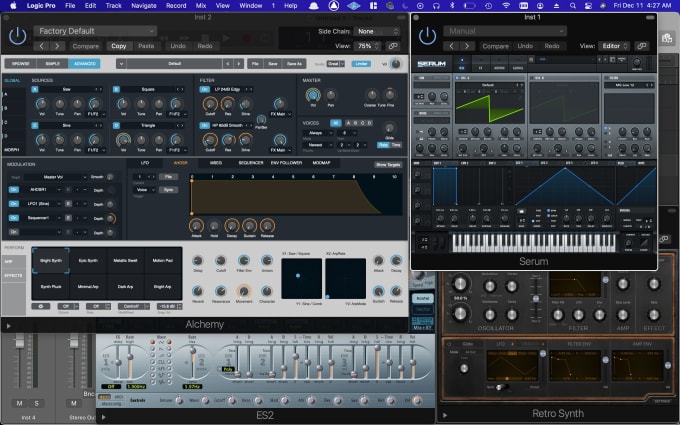The image size is (680, 425).
Task: Click the Reverb perform knob in Alchemy
Action: click(198, 291)
